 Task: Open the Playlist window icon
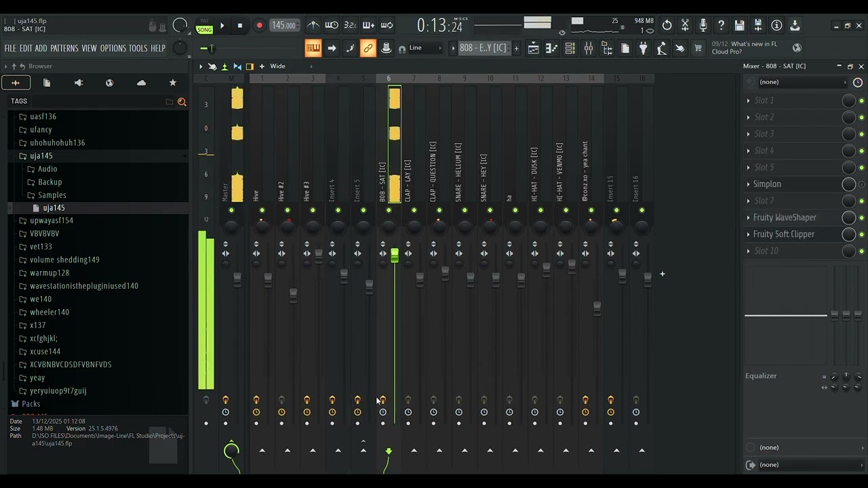coord(534,48)
